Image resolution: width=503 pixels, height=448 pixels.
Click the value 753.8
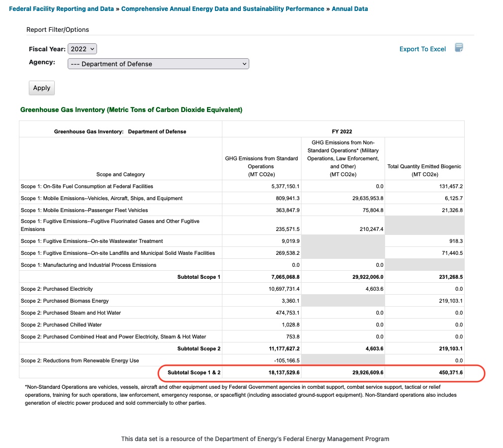click(x=293, y=336)
